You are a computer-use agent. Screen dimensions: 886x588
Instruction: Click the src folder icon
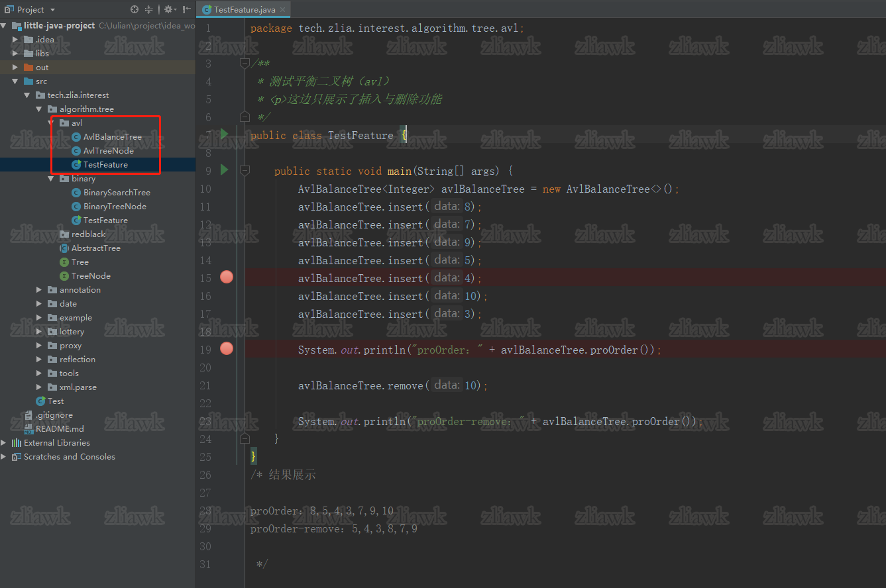28,81
